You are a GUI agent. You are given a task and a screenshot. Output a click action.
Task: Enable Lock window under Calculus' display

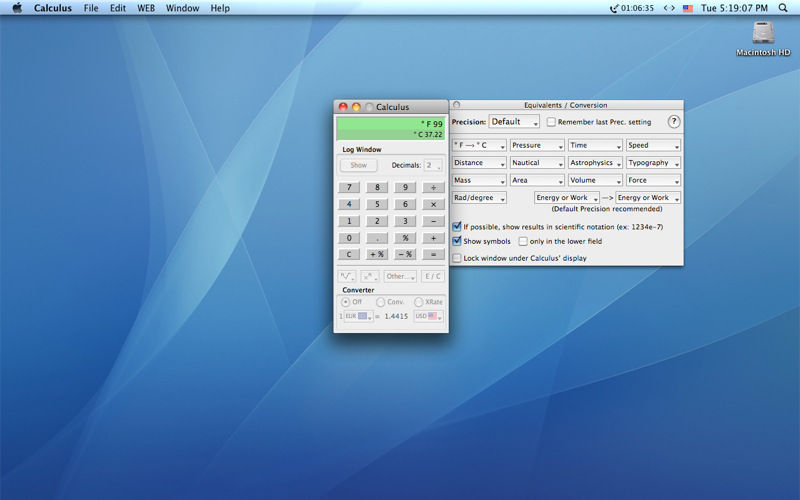pyautogui.click(x=457, y=258)
